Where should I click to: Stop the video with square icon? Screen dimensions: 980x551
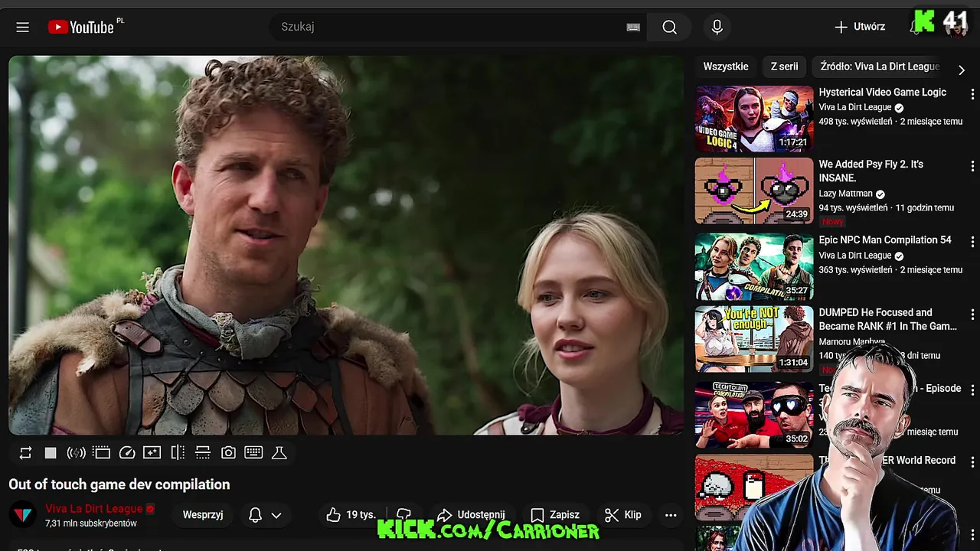tap(51, 453)
